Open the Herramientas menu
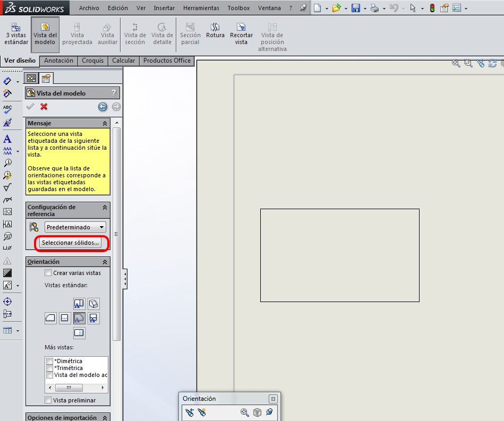 coord(201,8)
